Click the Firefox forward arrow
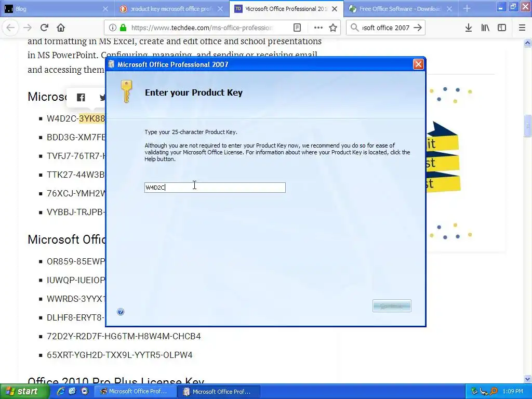 tap(28, 28)
